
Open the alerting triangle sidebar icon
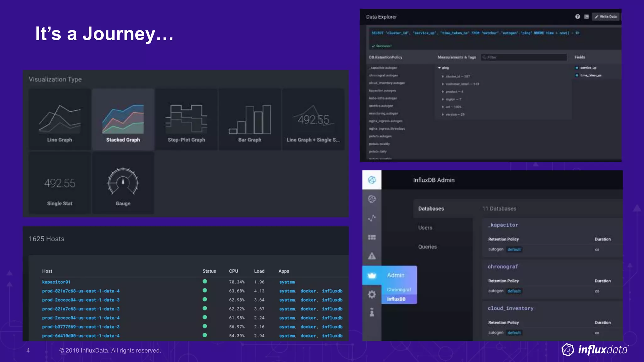(x=372, y=256)
